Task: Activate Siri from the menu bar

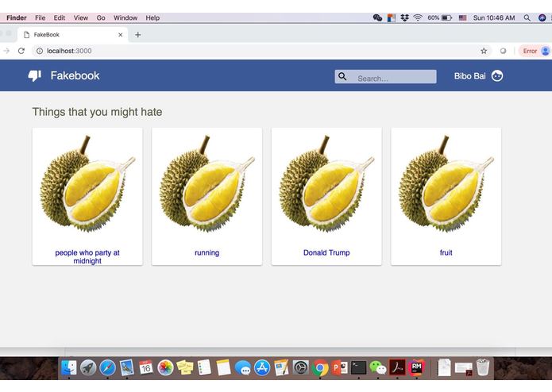Action: 542,18
